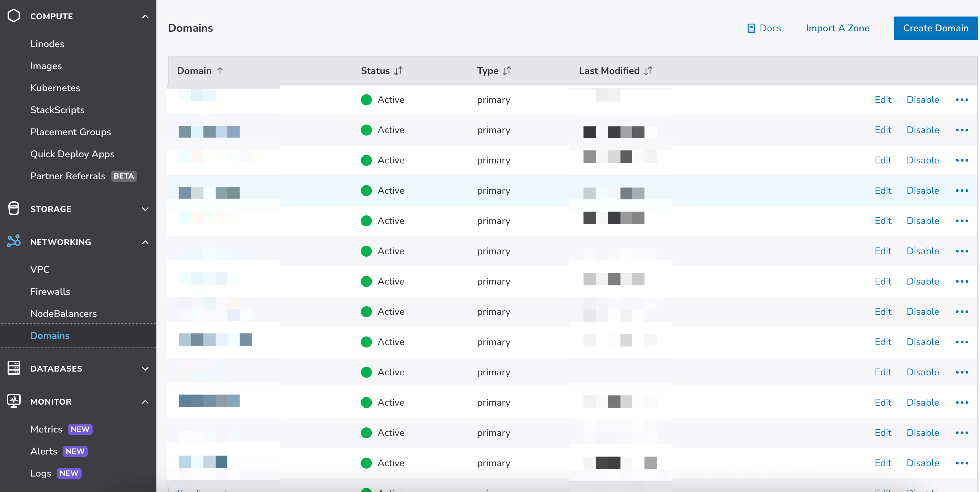Click Import A Zone link

[x=837, y=28]
